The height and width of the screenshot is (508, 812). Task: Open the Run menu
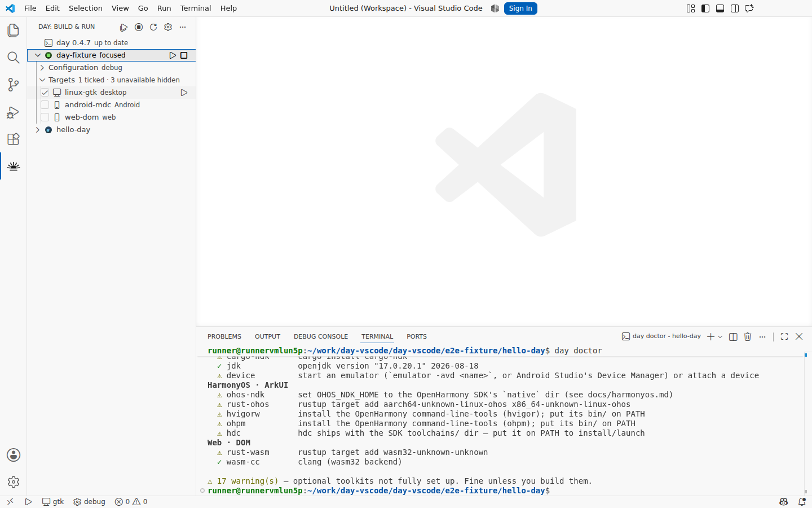tap(164, 8)
